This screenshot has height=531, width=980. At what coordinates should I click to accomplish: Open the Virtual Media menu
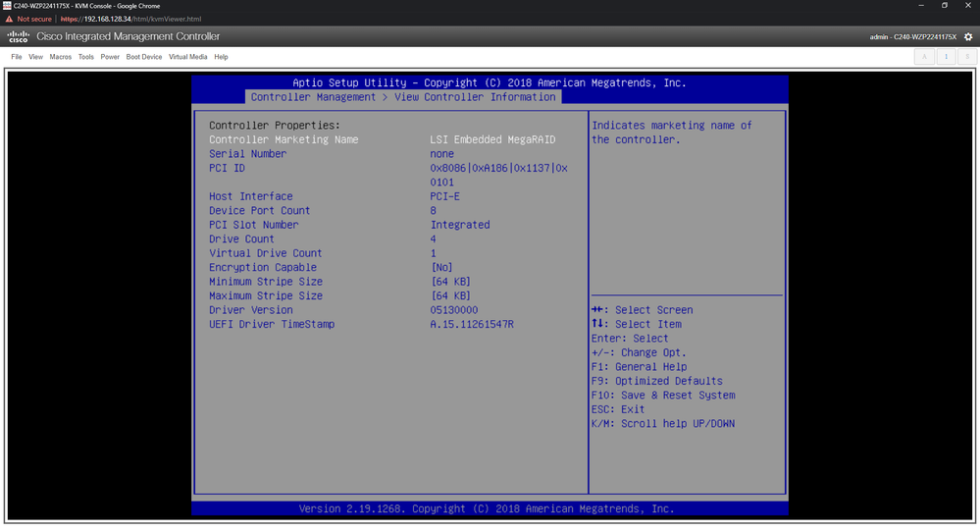[x=187, y=57]
